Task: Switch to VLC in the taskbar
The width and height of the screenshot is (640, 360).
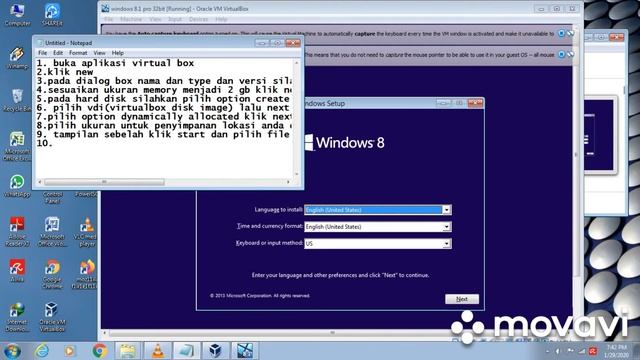Action: [158, 351]
